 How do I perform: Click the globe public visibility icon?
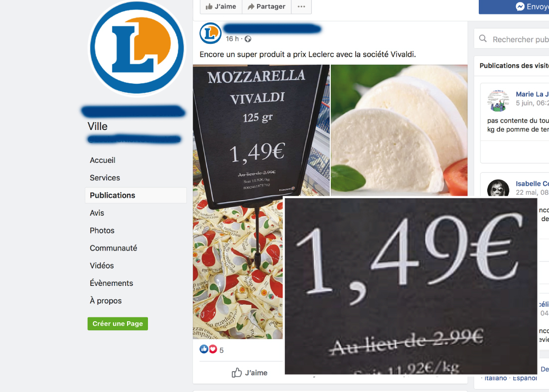(248, 39)
